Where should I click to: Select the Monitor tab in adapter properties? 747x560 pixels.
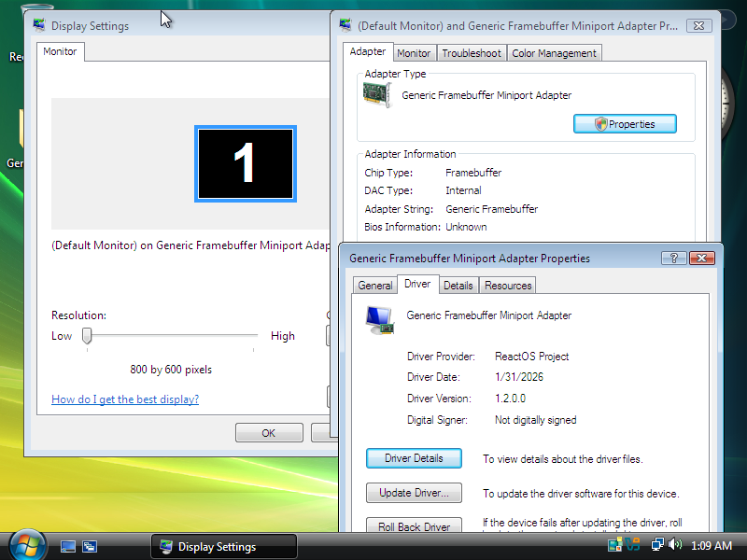414,53
